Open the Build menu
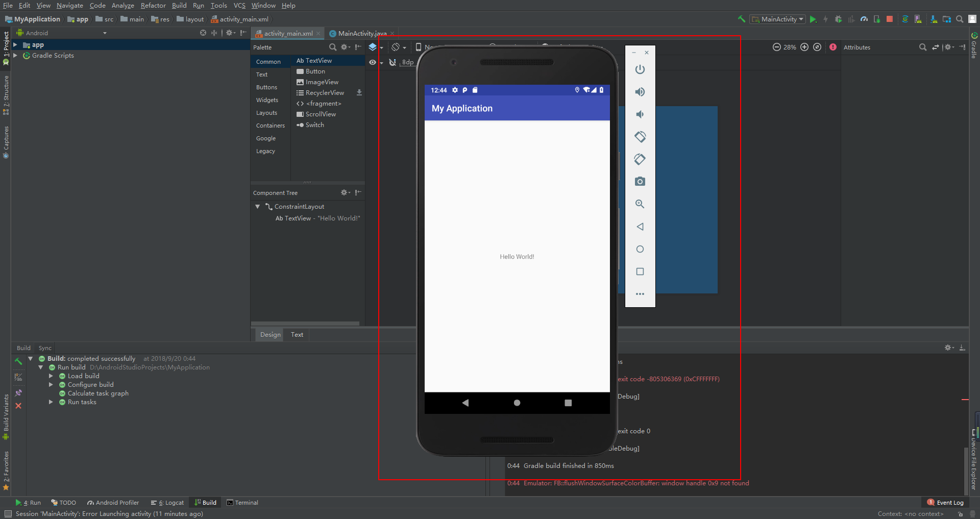The height and width of the screenshot is (519, 980). pos(179,5)
